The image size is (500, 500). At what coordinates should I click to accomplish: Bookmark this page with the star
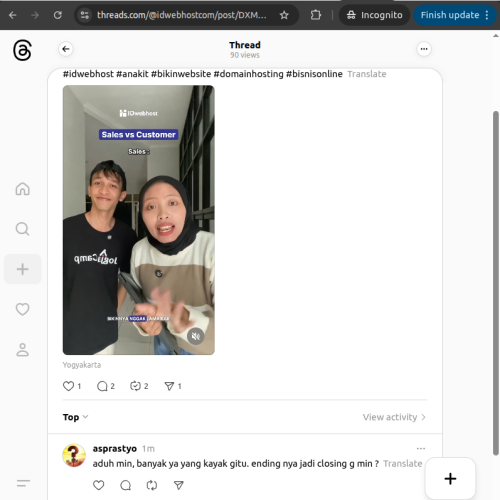click(284, 15)
